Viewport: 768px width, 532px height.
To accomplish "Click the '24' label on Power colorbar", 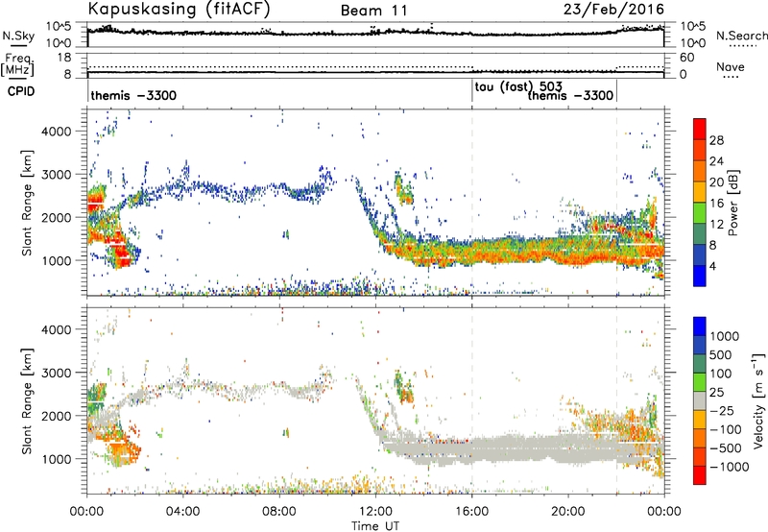I will pos(716,161).
